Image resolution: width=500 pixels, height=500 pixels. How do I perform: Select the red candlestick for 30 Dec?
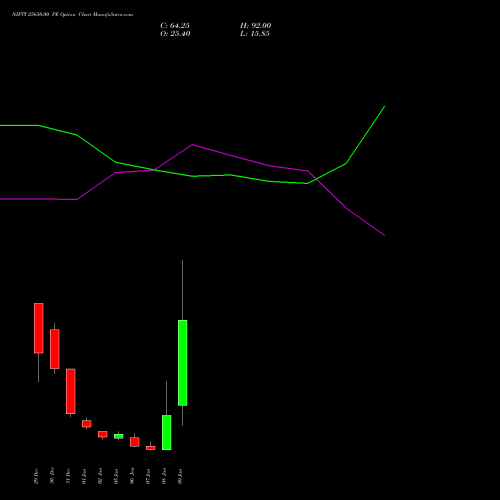point(55,349)
